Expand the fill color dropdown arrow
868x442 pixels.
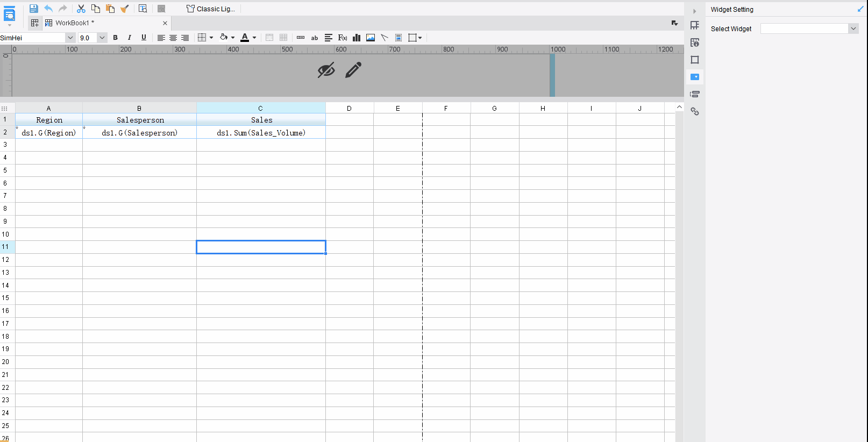[233, 38]
